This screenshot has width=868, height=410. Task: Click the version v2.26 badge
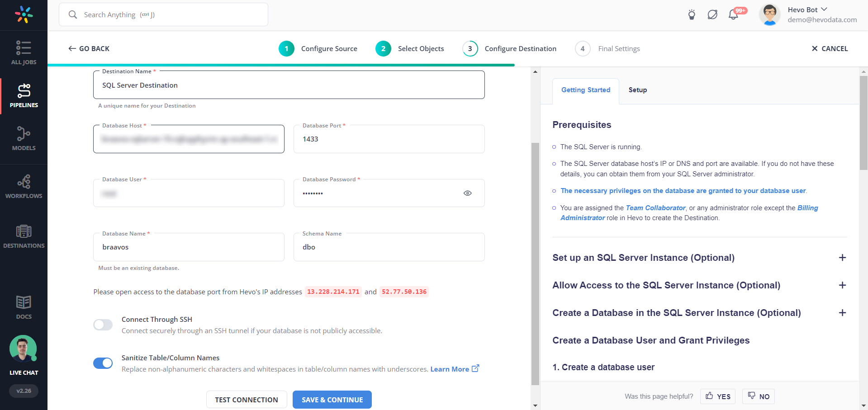[24, 391]
